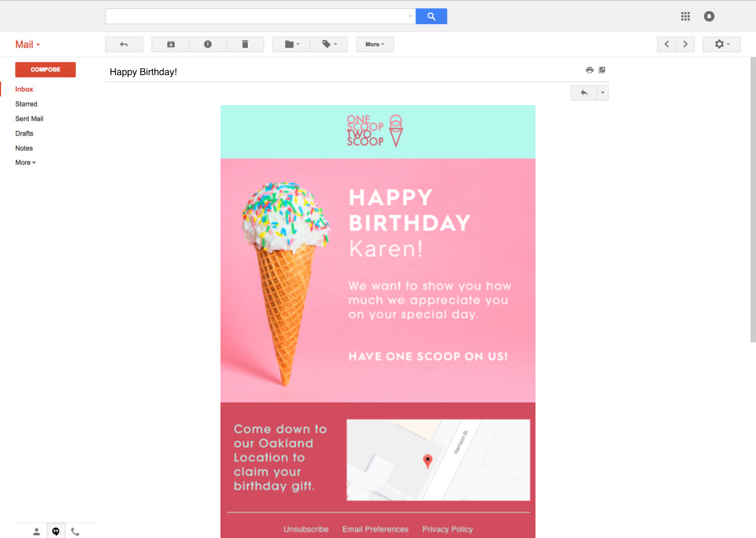The image size is (756, 538).
Task: Open the Privacy Policy link
Action: [447, 529]
